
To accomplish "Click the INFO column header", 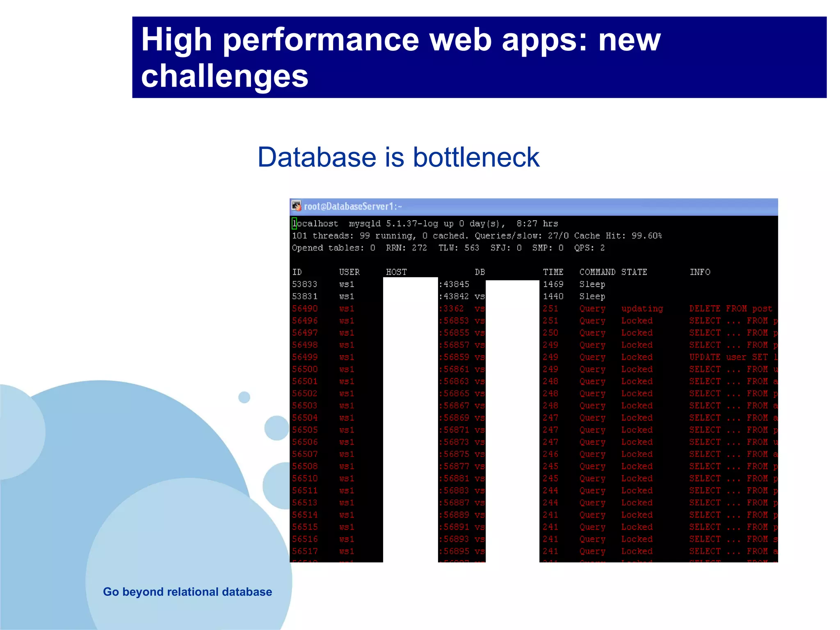I will (700, 272).
